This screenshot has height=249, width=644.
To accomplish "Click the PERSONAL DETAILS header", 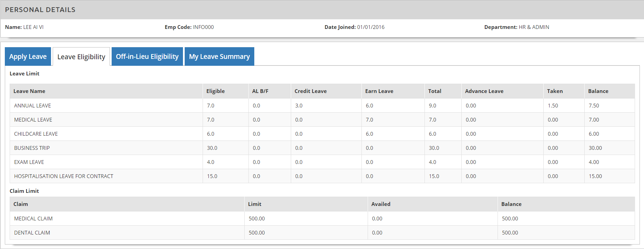I will (40, 10).
